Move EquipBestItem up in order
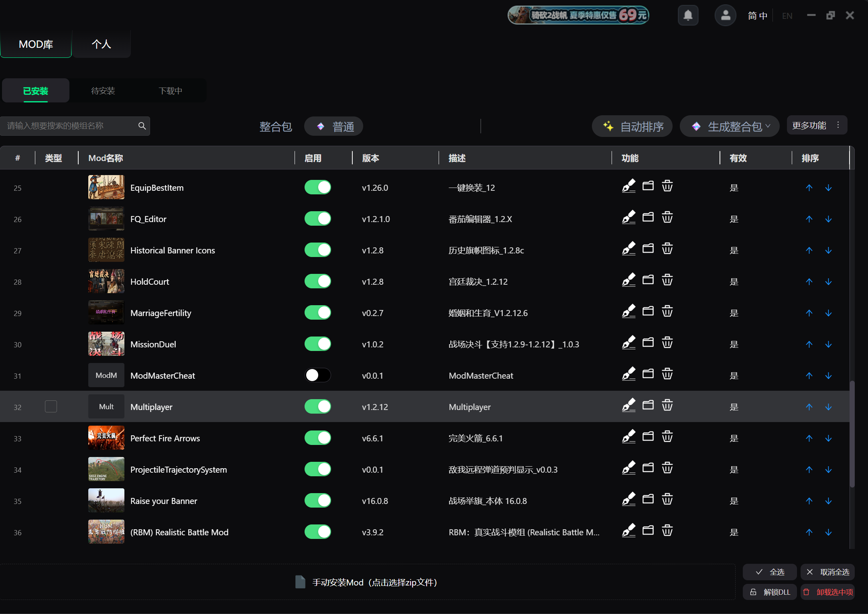The image size is (868, 614). (x=809, y=188)
